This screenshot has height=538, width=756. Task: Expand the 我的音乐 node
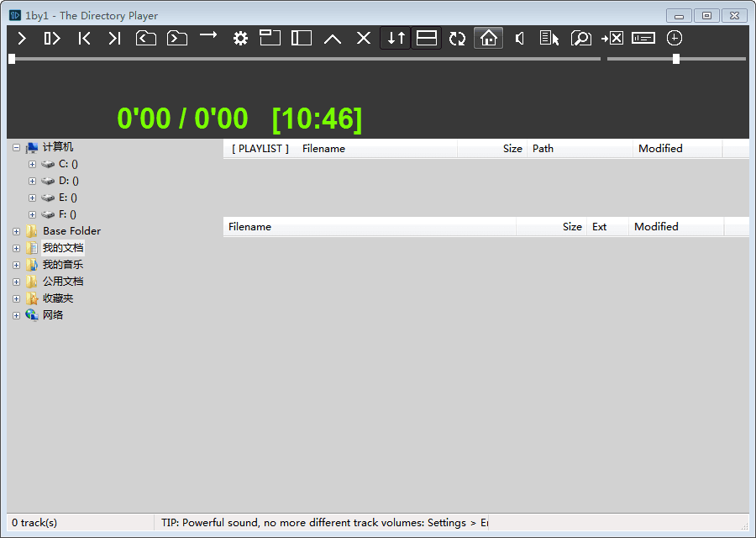click(17, 265)
